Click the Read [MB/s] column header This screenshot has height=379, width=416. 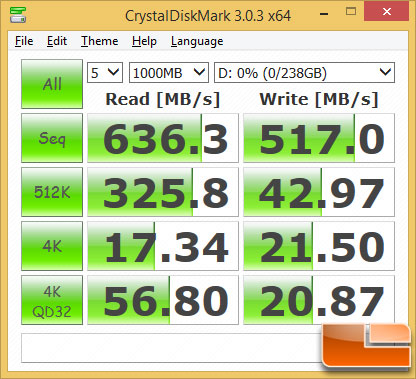coord(163,99)
